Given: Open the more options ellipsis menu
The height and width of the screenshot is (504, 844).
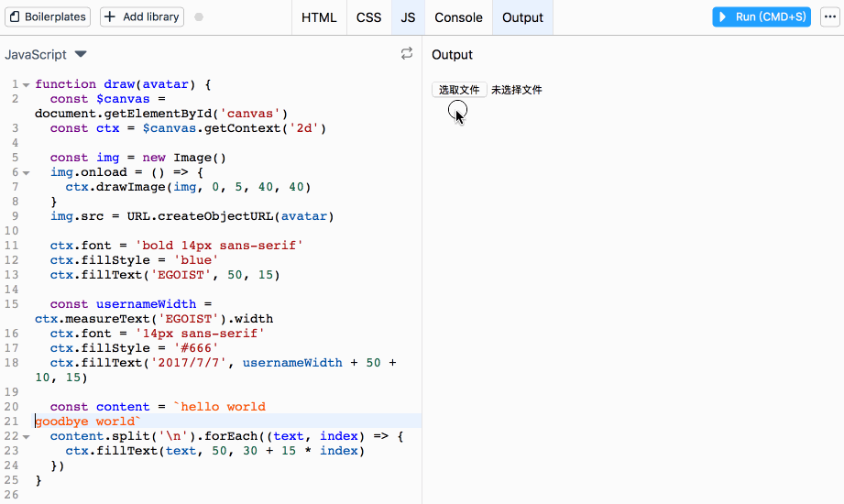Looking at the screenshot, I should click(x=829, y=17).
